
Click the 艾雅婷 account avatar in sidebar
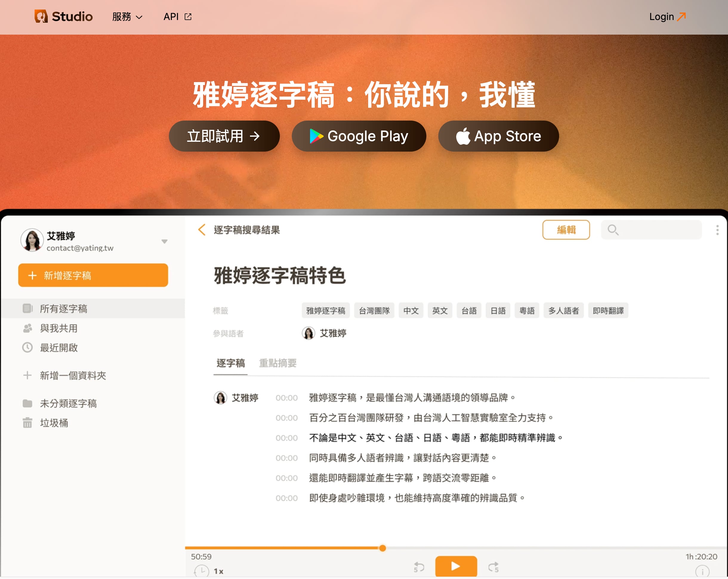click(x=32, y=240)
